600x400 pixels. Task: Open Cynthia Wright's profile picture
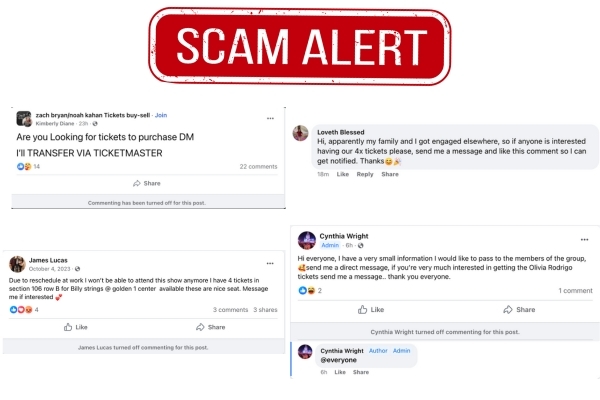point(307,240)
